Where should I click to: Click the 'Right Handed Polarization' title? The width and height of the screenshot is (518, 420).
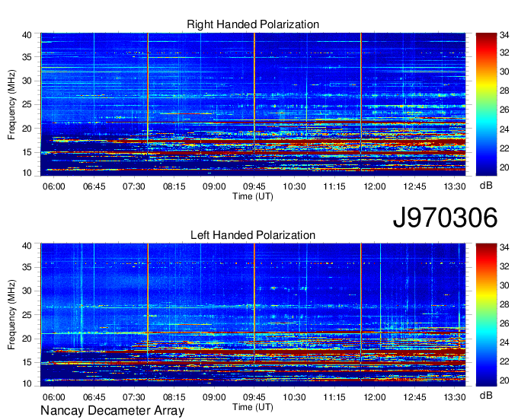[x=253, y=24]
